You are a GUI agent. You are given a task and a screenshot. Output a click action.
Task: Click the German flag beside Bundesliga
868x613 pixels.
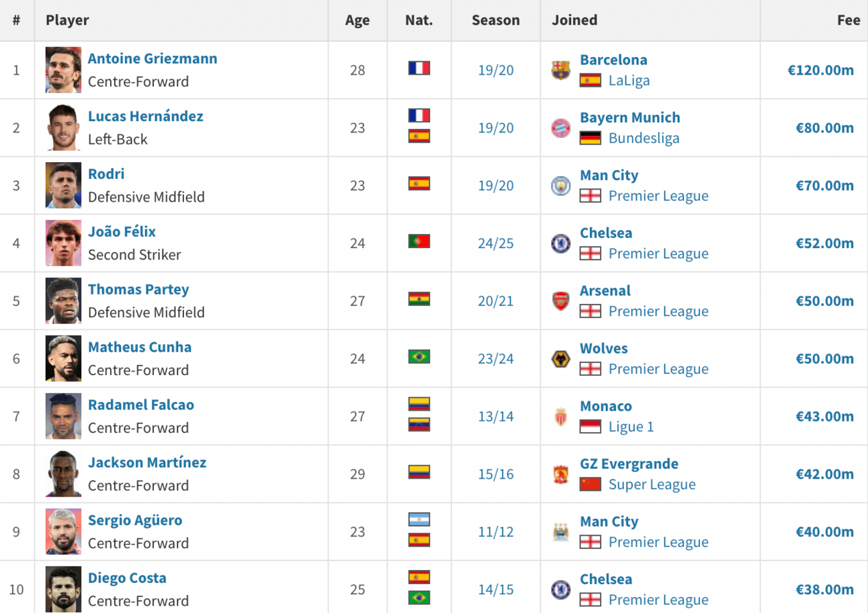pyautogui.click(x=590, y=138)
